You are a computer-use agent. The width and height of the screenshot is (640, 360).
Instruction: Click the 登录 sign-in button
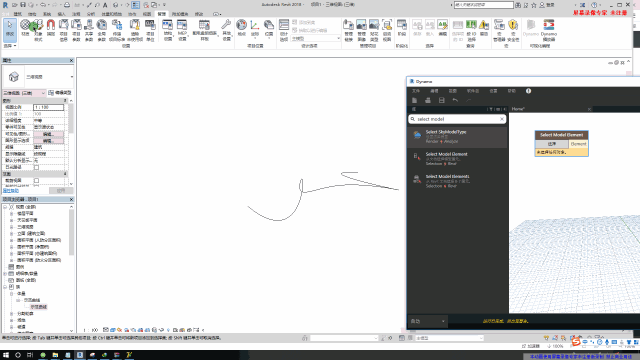click(x=547, y=5)
